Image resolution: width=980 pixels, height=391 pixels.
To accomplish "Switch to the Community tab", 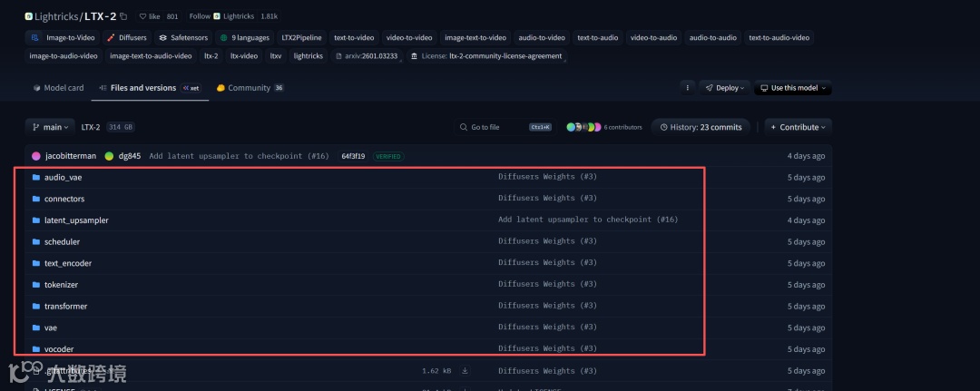I will tap(250, 88).
